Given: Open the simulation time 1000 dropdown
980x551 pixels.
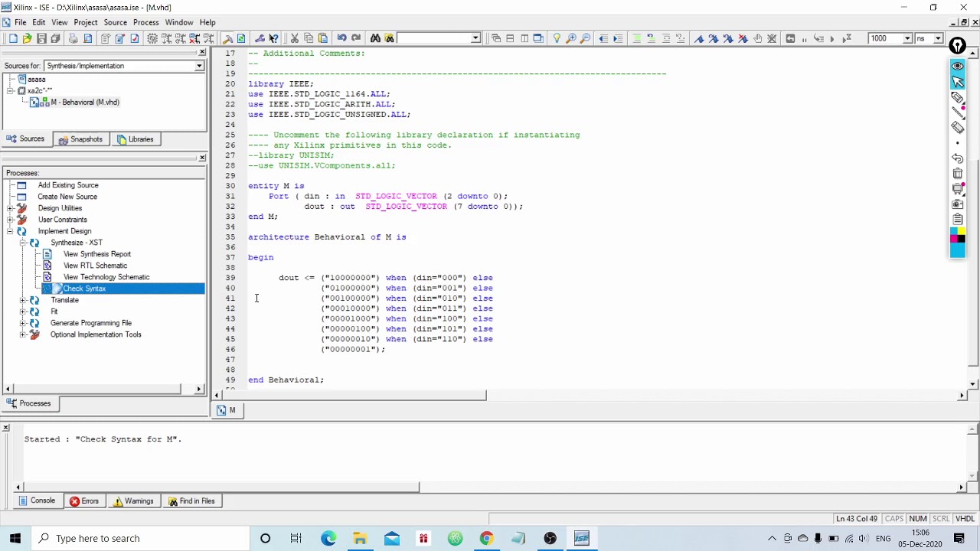Looking at the screenshot, I should click(x=907, y=38).
